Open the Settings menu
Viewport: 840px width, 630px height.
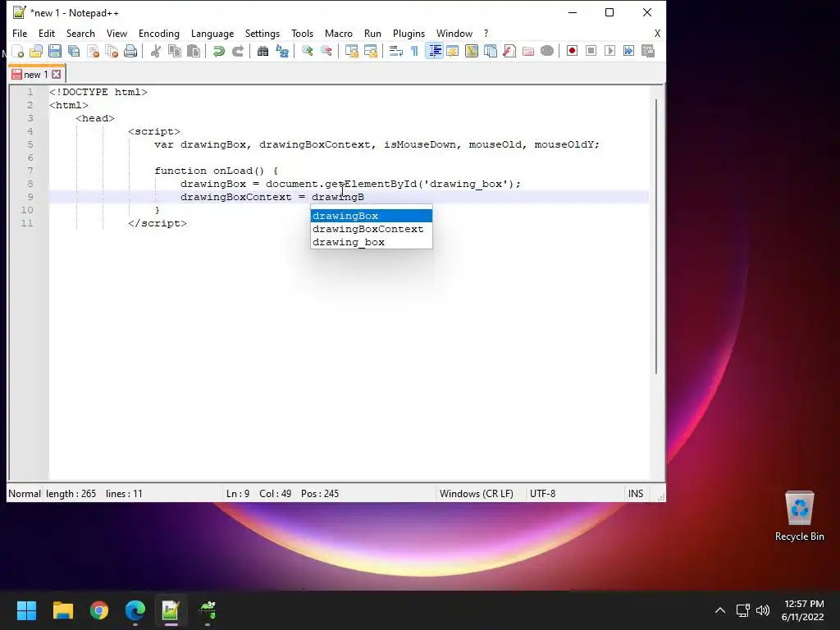(262, 33)
